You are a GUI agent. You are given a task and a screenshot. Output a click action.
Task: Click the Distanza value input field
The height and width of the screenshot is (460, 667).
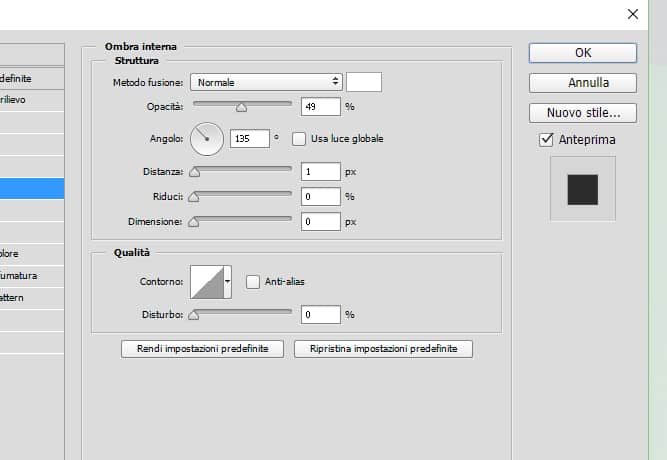(x=320, y=172)
